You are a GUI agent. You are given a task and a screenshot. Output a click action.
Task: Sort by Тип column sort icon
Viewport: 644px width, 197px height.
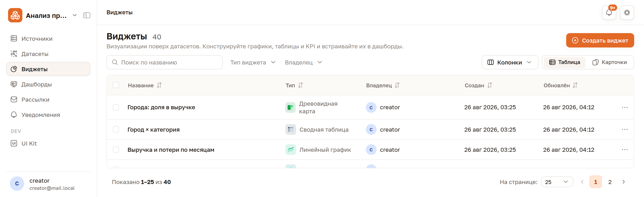click(301, 85)
